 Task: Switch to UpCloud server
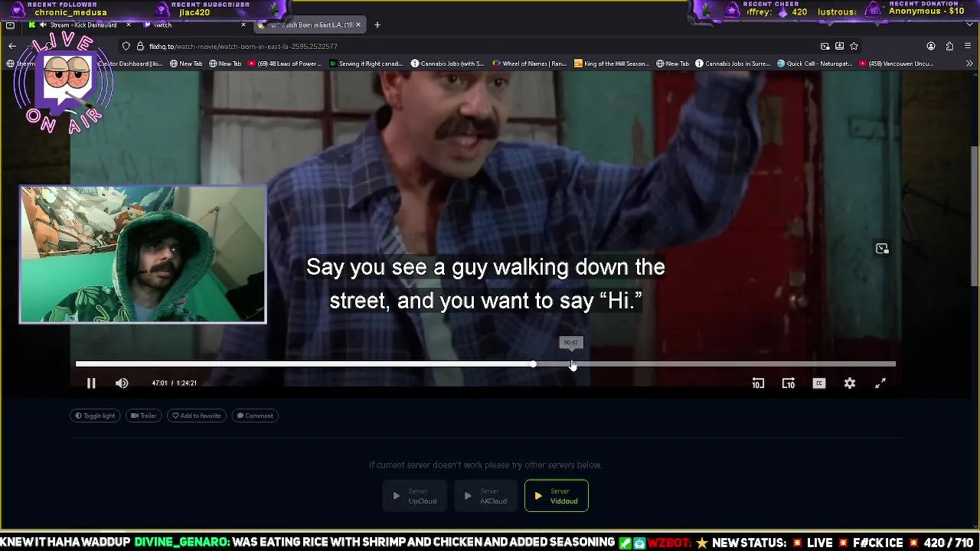[x=416, y=496]
